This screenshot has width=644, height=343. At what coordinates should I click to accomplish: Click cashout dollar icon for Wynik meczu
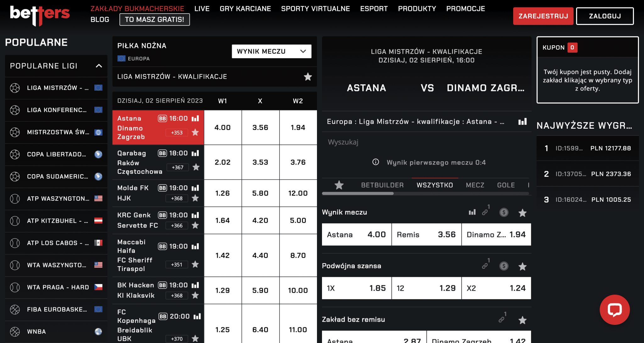point(504,212)
